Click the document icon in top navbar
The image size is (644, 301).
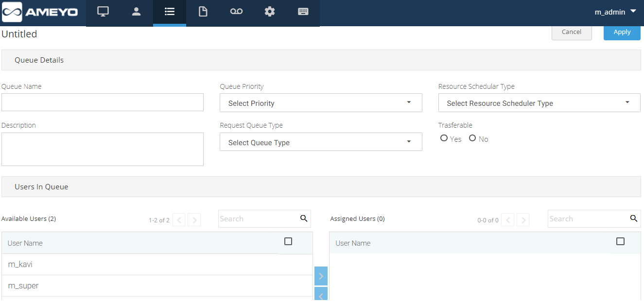pos(203,12)
